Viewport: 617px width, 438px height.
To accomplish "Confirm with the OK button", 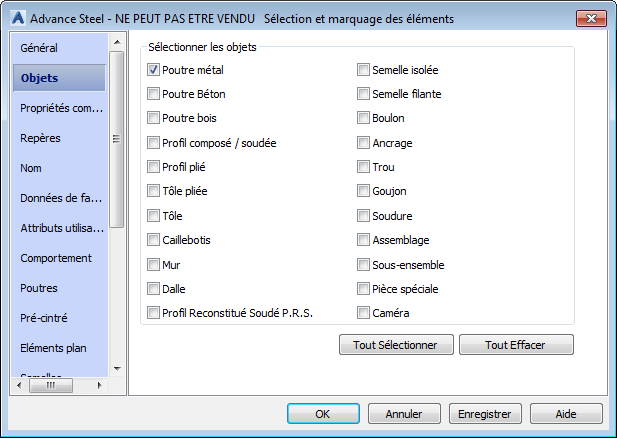I will pos(322,413).
